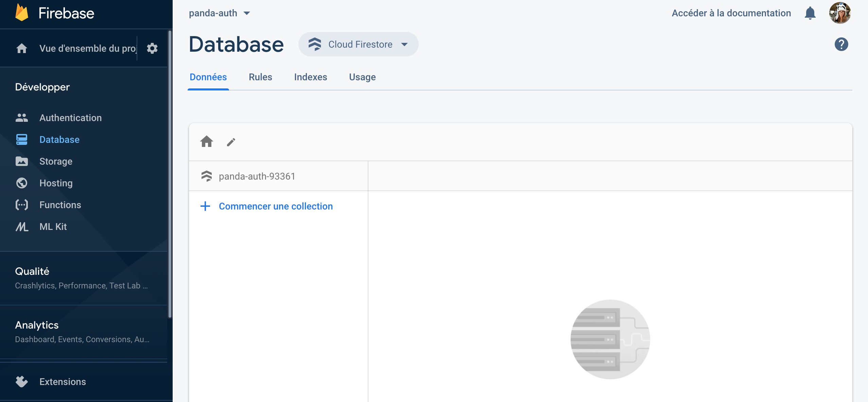The height and width of the screenshot is (402, 868).
Task: Open the help menu
Action: click(841, 44)
